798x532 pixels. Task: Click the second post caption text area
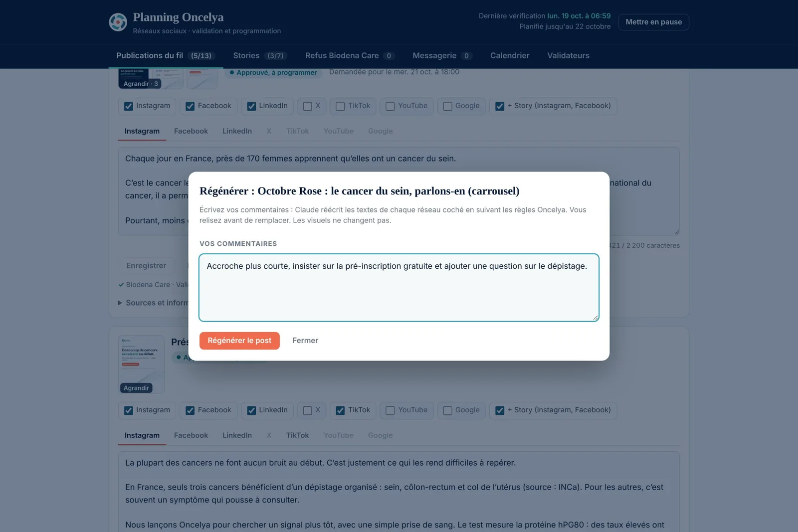[399, 492]
